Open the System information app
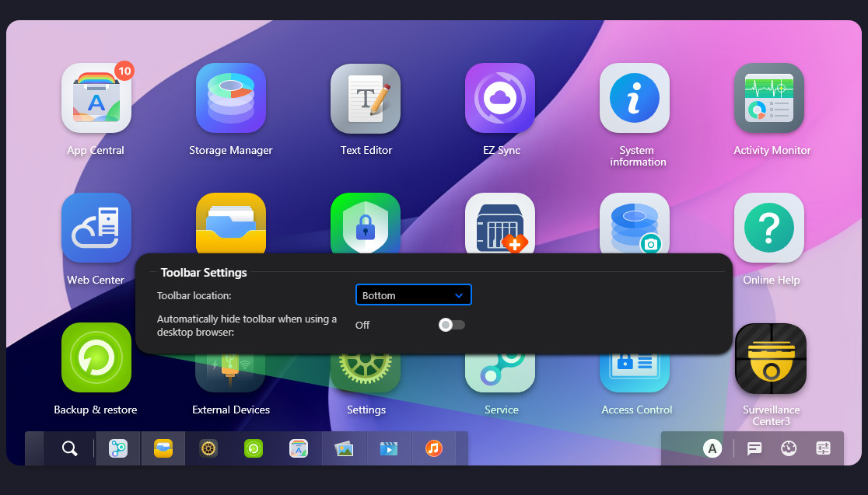 (x=635, y=98)
